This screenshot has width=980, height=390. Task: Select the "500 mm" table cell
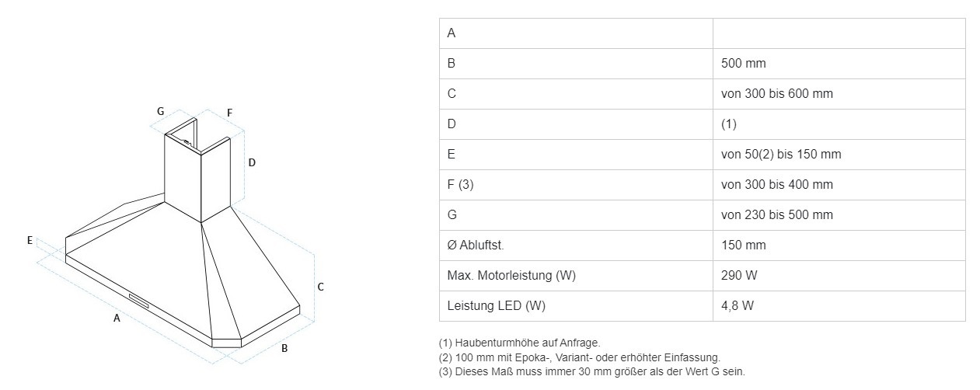coord(744,64)
